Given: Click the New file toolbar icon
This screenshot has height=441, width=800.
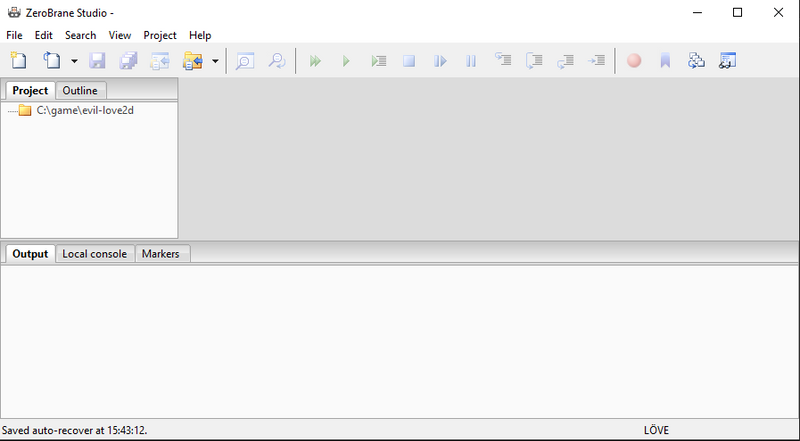Looking at the screenshot, I should click(x=17, y=61).
